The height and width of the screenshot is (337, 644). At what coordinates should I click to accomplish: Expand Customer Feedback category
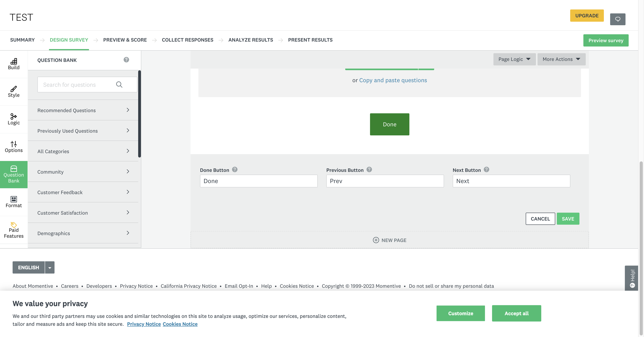click(x=83, y=192)
